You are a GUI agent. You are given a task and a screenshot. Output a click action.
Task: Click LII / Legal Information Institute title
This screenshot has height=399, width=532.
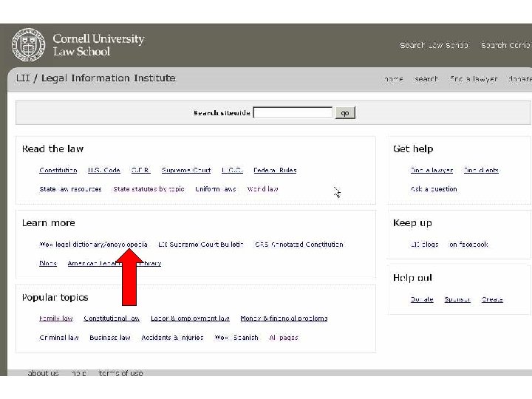click(95, 78)
